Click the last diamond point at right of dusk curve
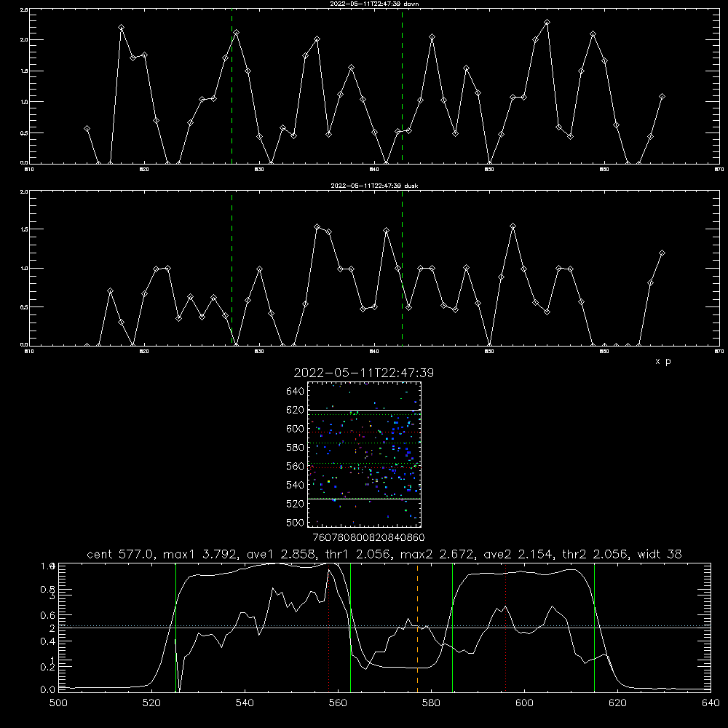This screenshot has height=728, width=728. tap(662, 253)
